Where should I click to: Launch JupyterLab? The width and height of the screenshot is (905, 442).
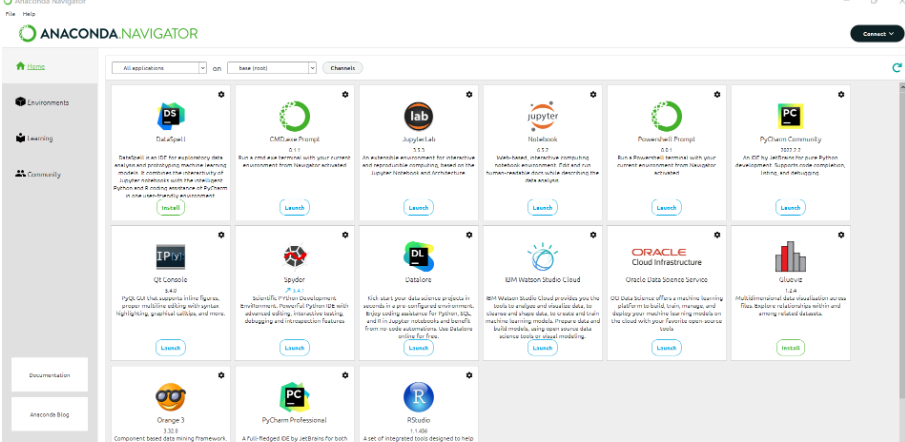click(418, 208)
